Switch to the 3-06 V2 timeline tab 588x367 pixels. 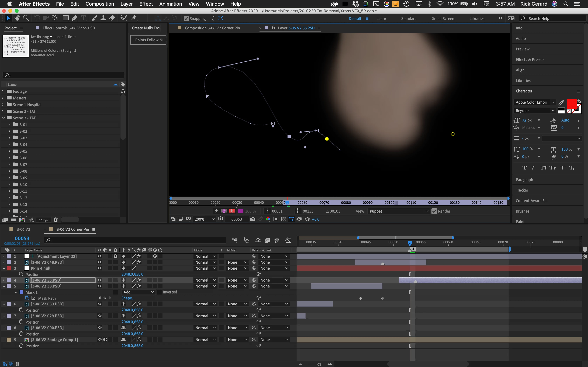coord(23,229)
